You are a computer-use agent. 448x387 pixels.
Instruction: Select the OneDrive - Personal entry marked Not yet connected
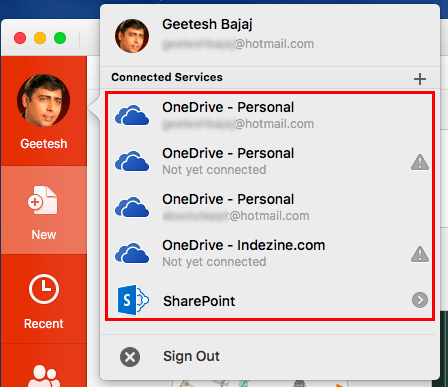(270, 161)
